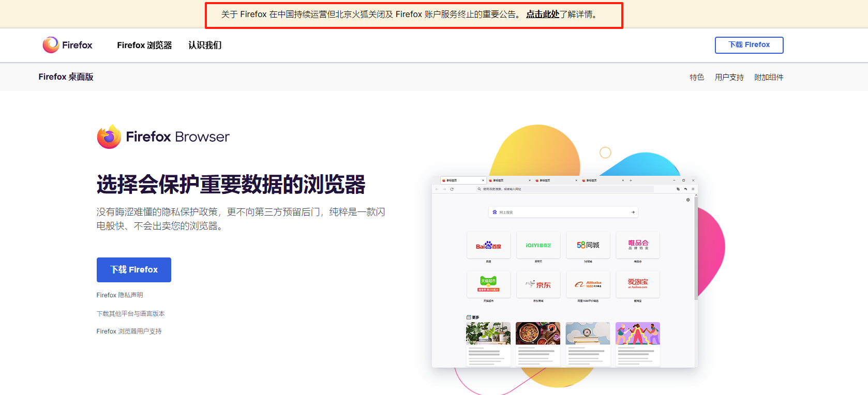The image size is (868, 395).
Task: Open the 下载其他平台与语言版本 link
Action: 130,314
